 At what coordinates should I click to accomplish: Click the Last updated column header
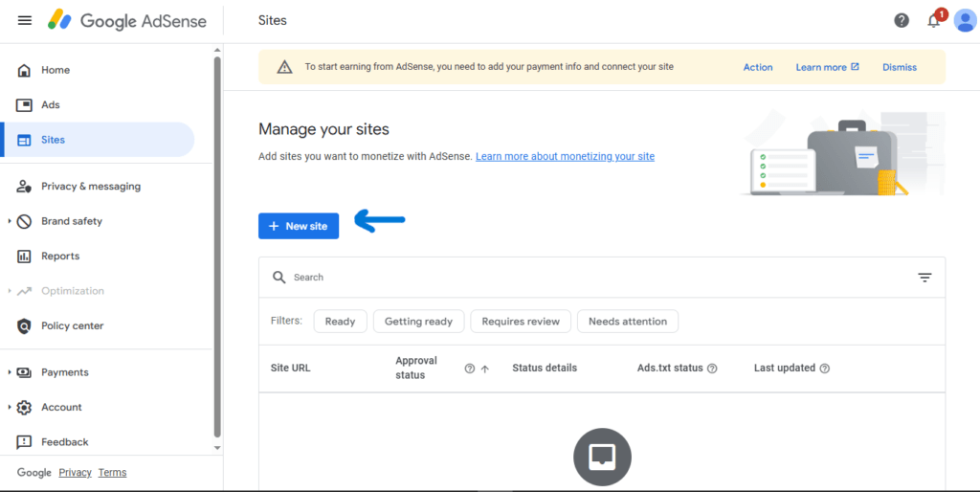click(x=785, y=369)
